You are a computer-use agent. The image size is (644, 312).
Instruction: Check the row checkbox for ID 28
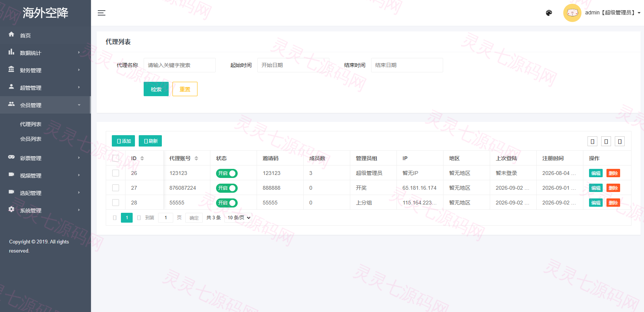[x=116, y=203]
